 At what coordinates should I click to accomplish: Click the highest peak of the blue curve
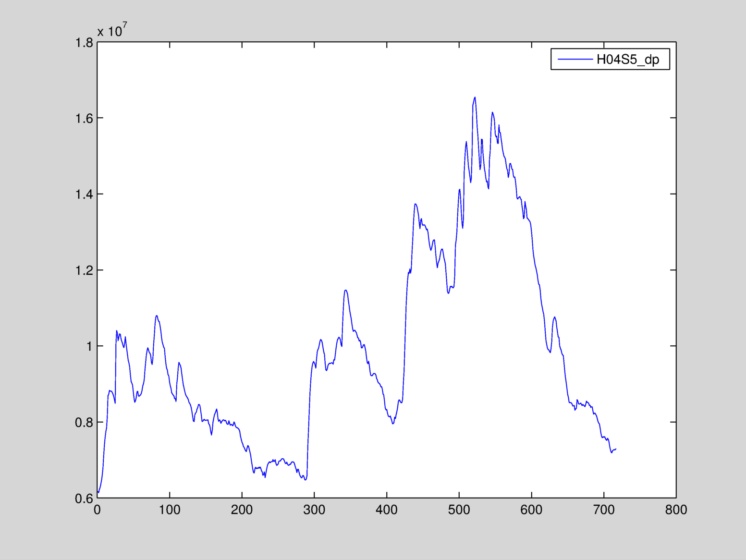[475, 97]
